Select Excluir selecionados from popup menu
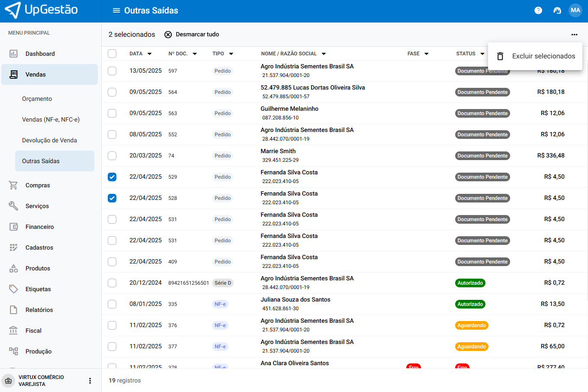The width and height of the screenshot is (588, 392). pos(543,56)
